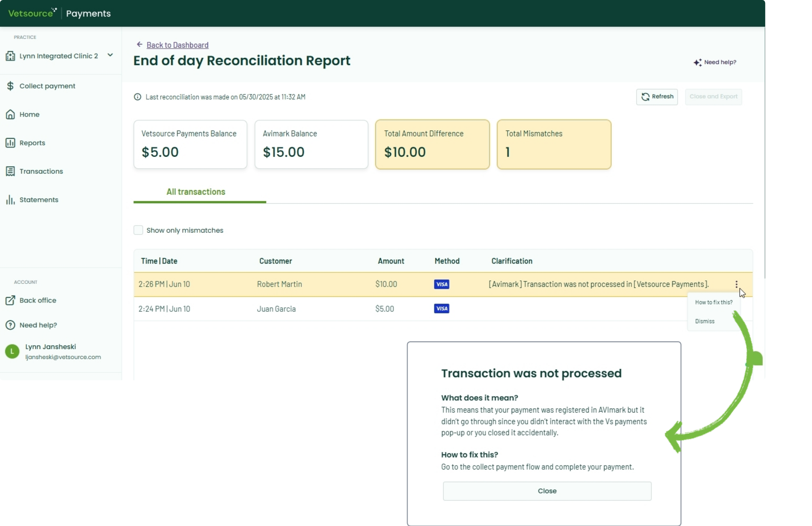Click the Method column header

pos(447,261)
